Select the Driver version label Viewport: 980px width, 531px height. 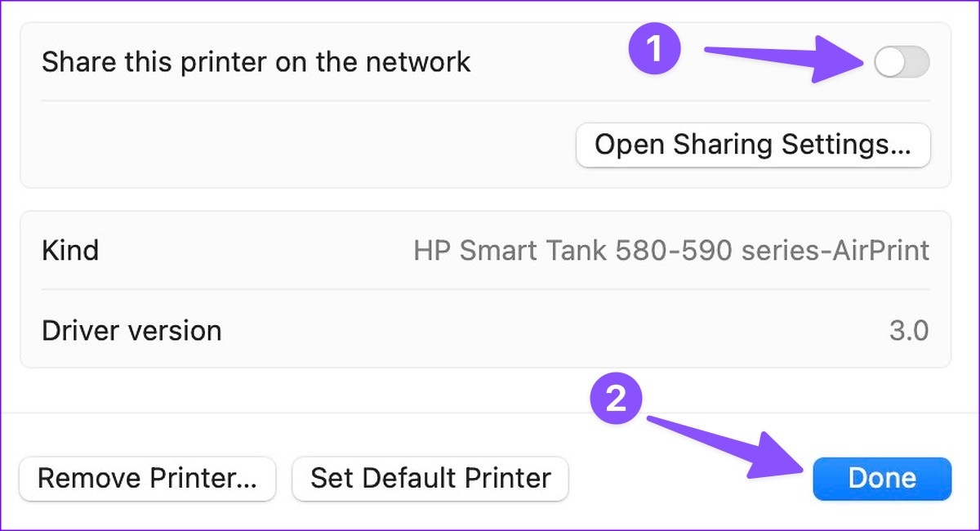131,331
